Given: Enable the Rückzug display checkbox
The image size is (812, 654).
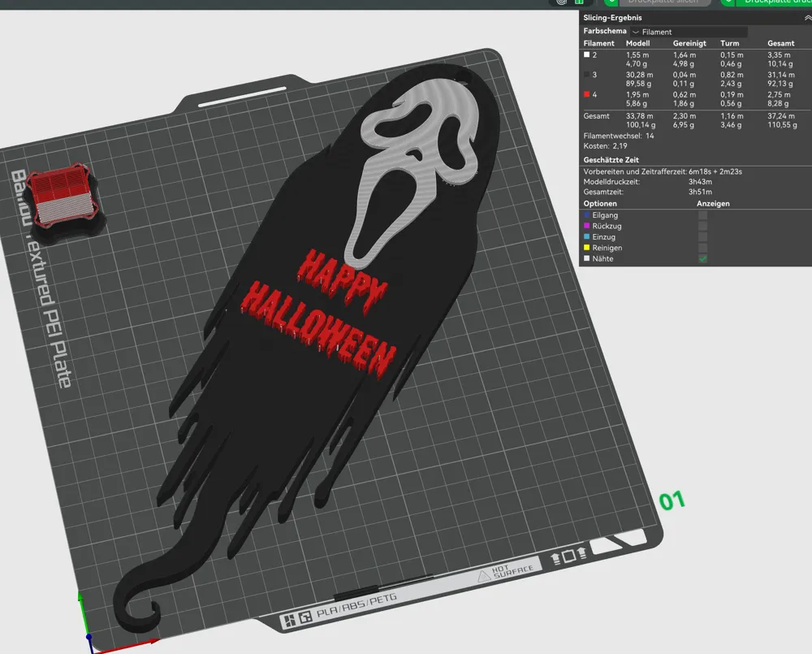Looking at the screenshot, I should [702, 226].
